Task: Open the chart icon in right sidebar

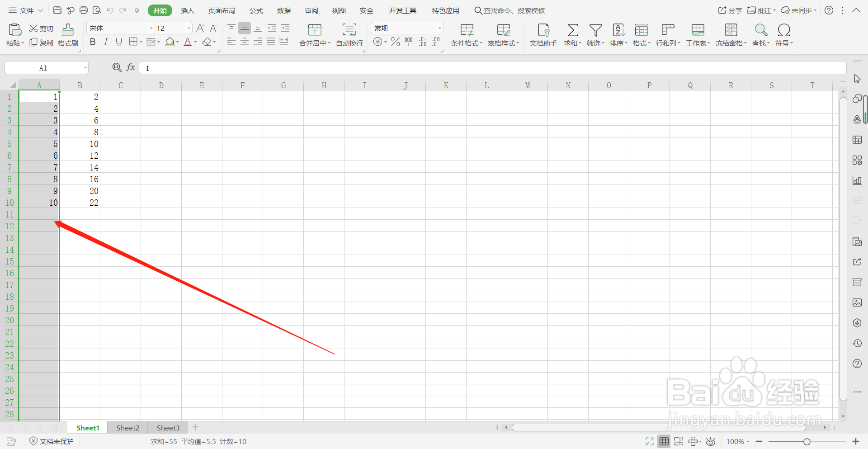Action: (x=857, y=180)
